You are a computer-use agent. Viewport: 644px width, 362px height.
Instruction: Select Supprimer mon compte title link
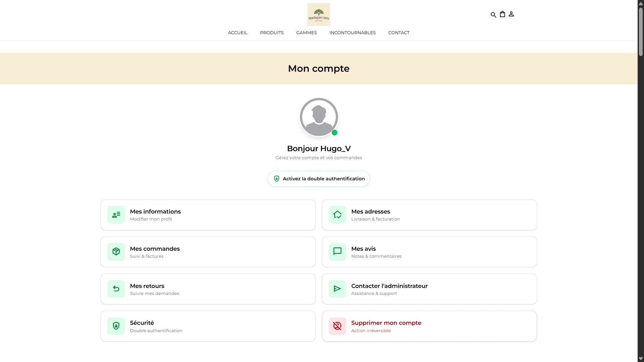click(386, 323)
